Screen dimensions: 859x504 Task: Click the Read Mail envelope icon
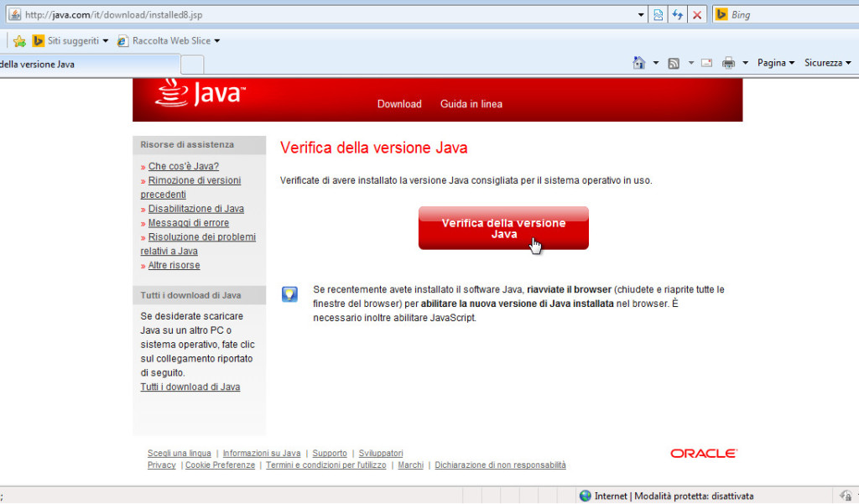pyautogui.click(x=707, y=63)
